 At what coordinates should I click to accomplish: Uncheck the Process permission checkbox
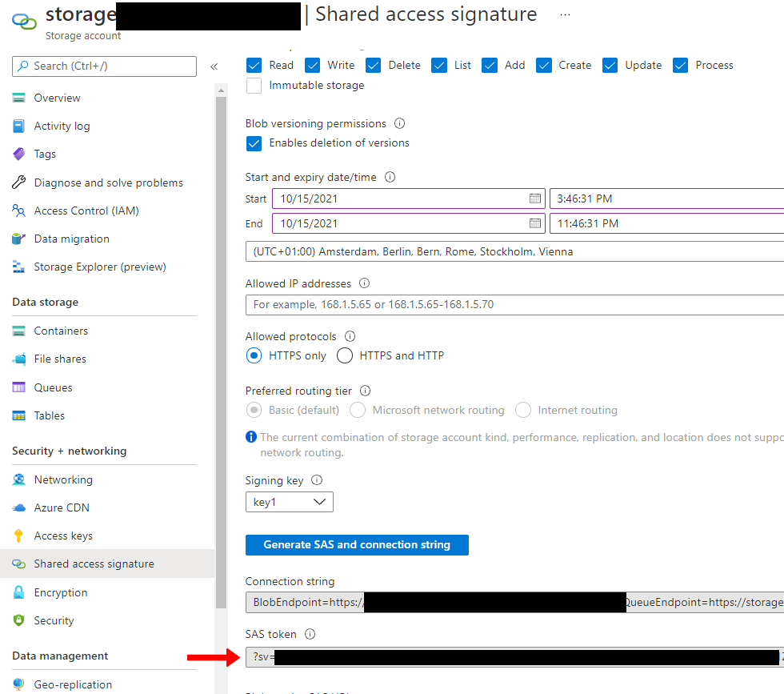click(681, 65)
